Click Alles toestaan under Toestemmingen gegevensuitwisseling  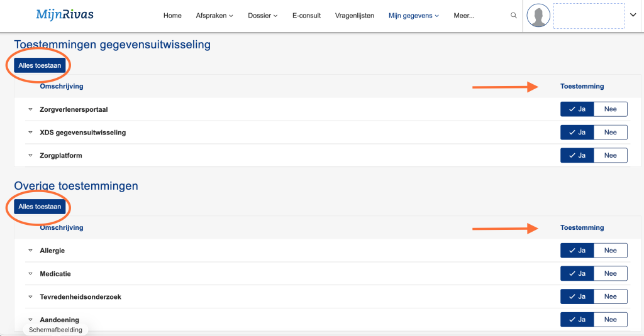tap(40, 65)
